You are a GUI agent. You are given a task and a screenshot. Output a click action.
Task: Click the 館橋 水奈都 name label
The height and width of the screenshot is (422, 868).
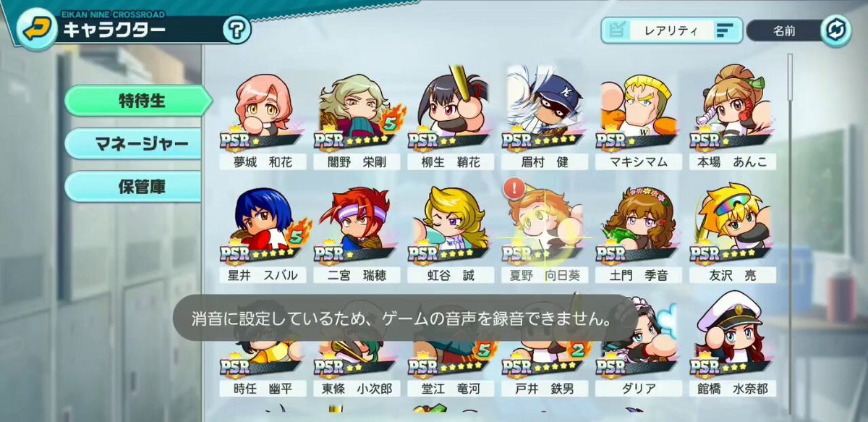(x=733, y=389)
